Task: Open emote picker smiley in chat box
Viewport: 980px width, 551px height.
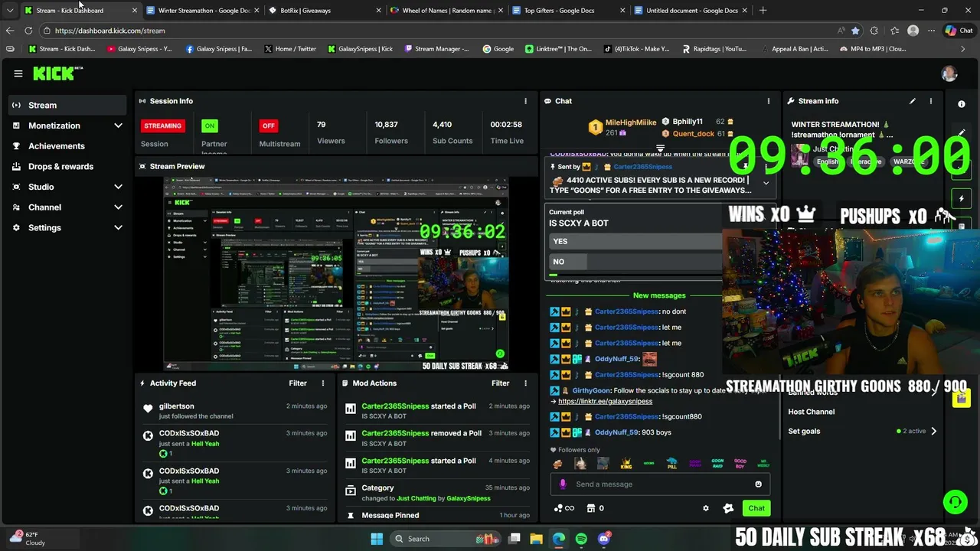Action: (759, 484)
